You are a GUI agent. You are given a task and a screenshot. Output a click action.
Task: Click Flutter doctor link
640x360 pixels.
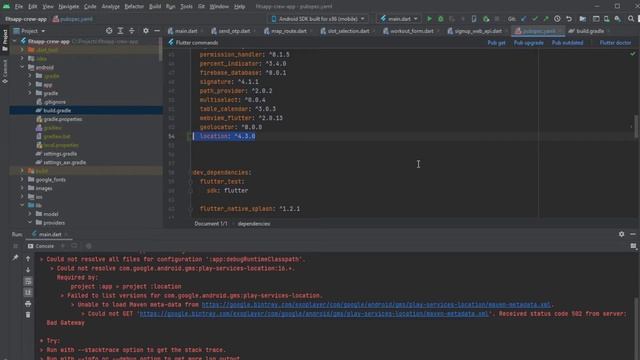point(615,43)
